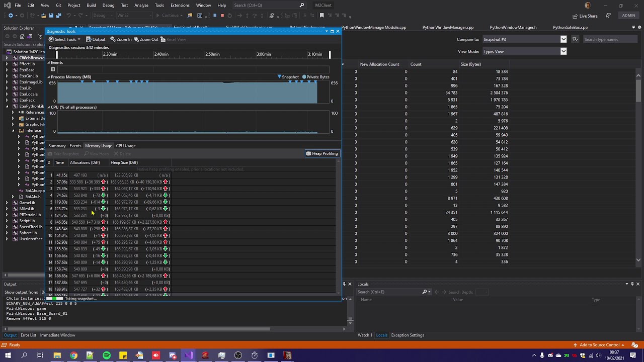The width and height of the screenshot is (644, 362).
Task: Select StdAfx.h in Solution Explorer
Action: 32,197
